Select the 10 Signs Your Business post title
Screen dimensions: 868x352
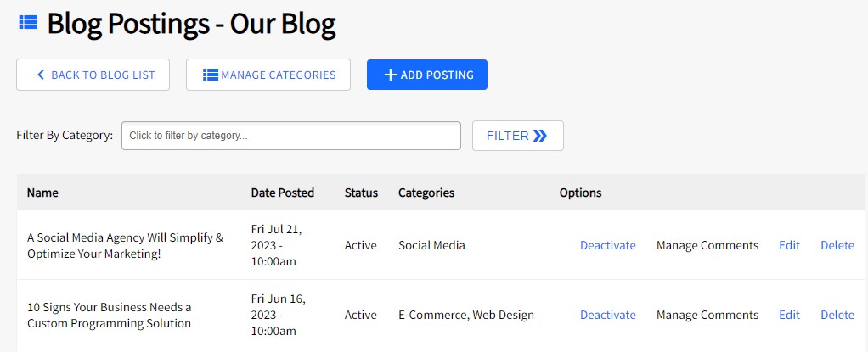click(x=109, y=315)
